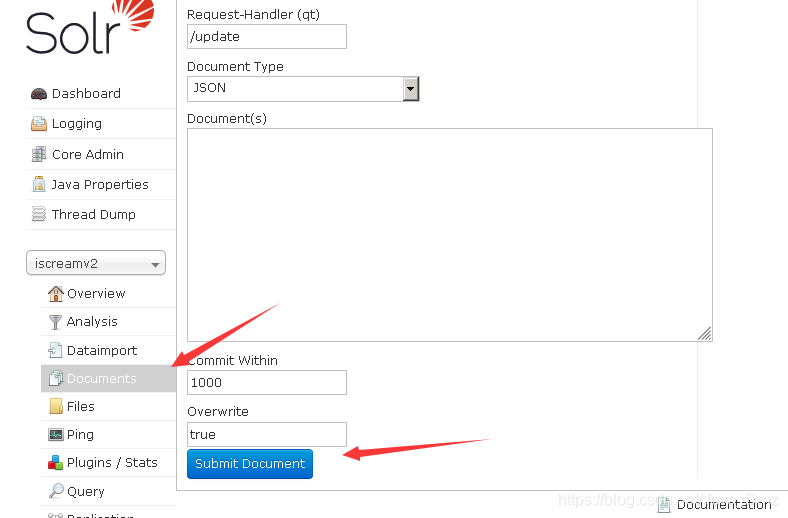Click the Logging inbox icon
This screenshot has width=788, height=518.
point(39,124)
